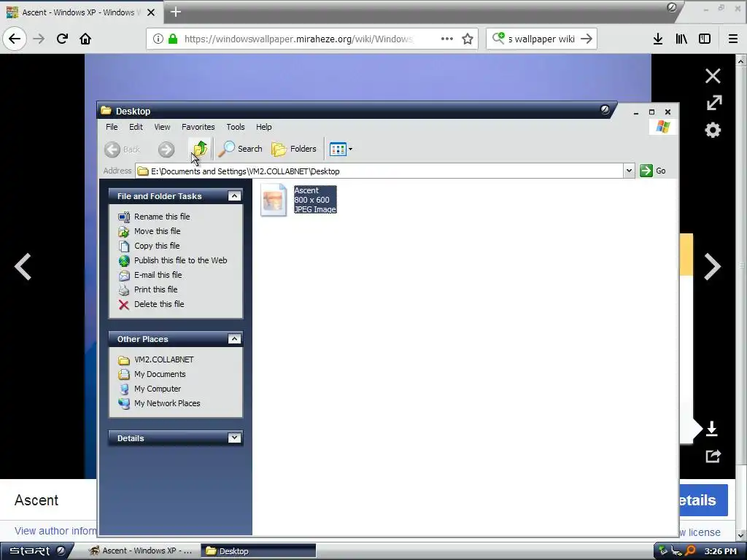747x560 pixels.
Task: Open My Network Places link
Action: point(167,403)
